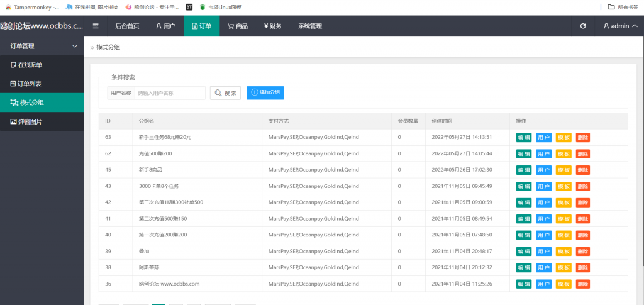Select the 订单 top menu
644x305 pixels.
click(202, 26)
